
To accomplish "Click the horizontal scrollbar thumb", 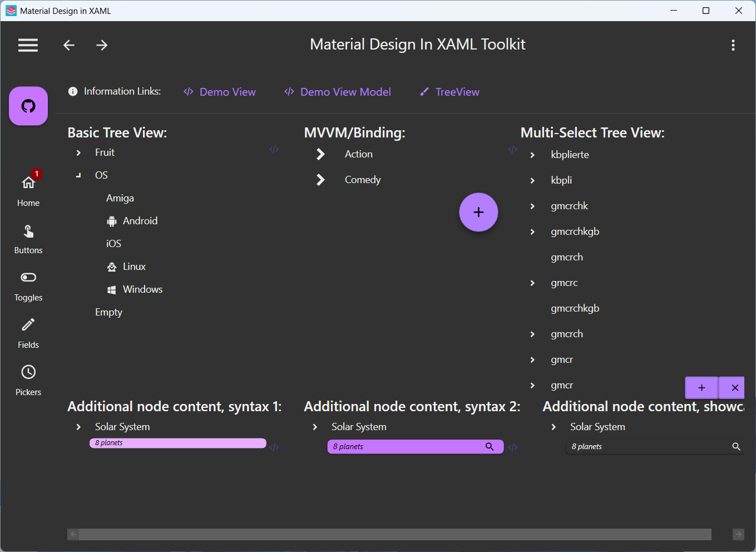I will [x=396, y=534].
